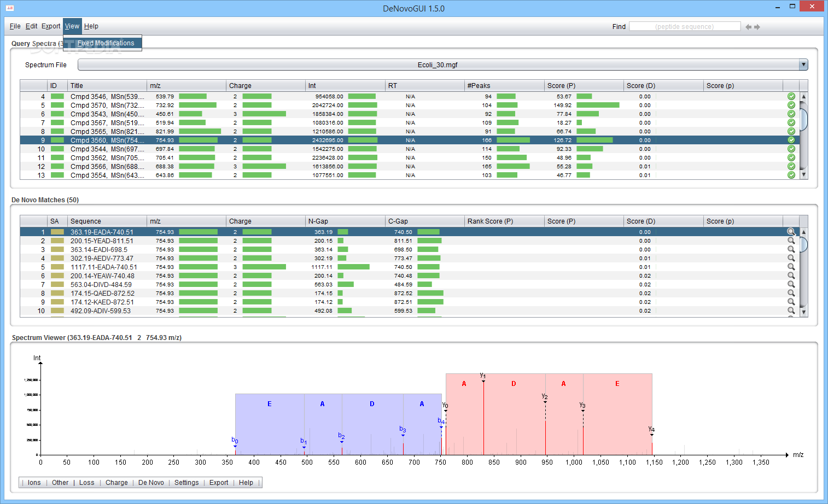
Task: Click the green check icon for Cmpd 3544
Action: [791, 149]
